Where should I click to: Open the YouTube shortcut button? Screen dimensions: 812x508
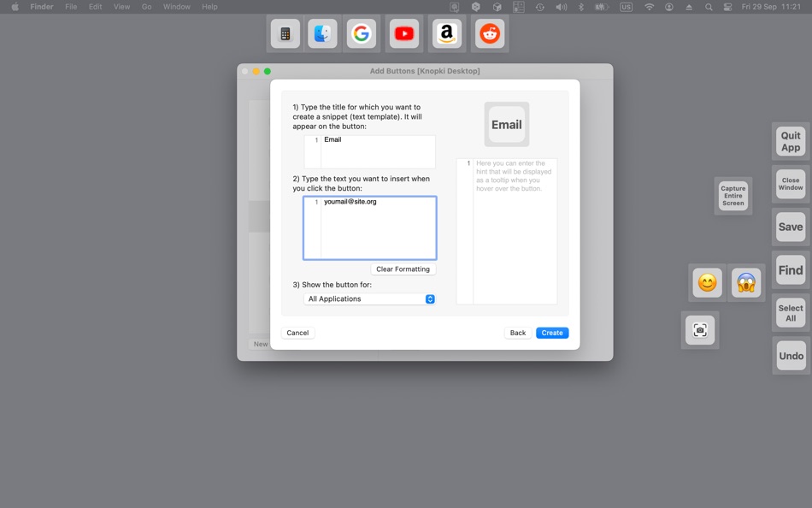pyautogui.click(x=404, y=33)
